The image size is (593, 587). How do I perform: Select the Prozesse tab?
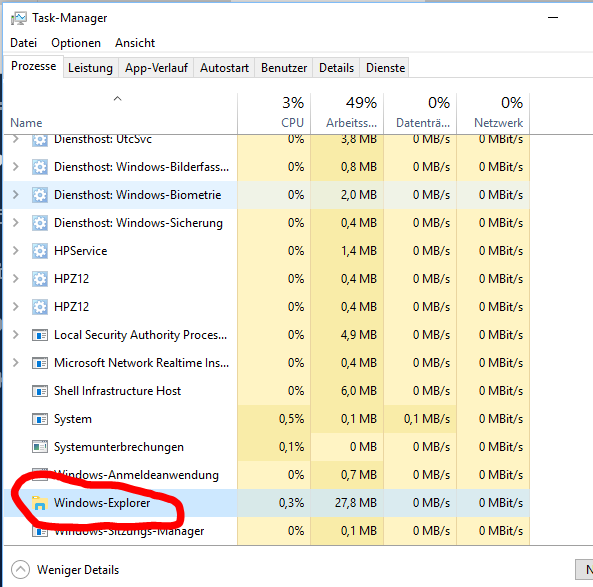[33, 66]
